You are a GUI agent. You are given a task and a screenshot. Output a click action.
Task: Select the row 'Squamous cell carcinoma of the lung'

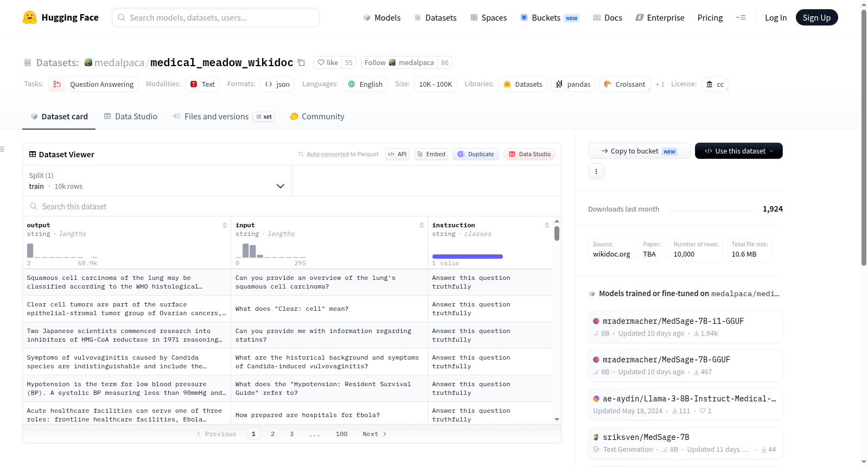pyautogui.click(x=288, y=282)
